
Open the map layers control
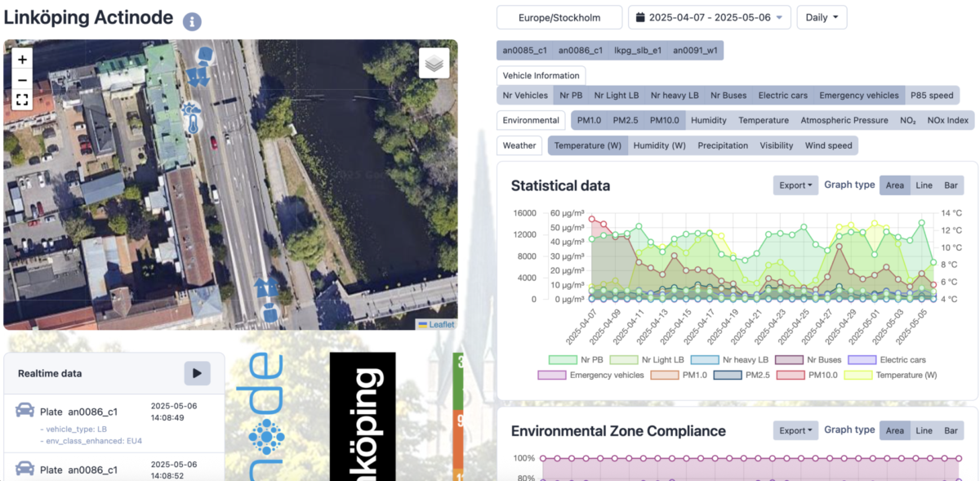[x=434, y=63]
